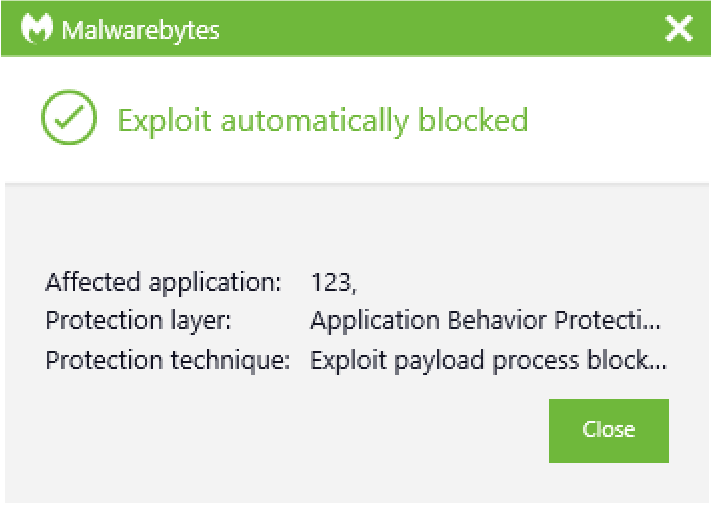Click the green checkmark circle icon

pos(68,120)
